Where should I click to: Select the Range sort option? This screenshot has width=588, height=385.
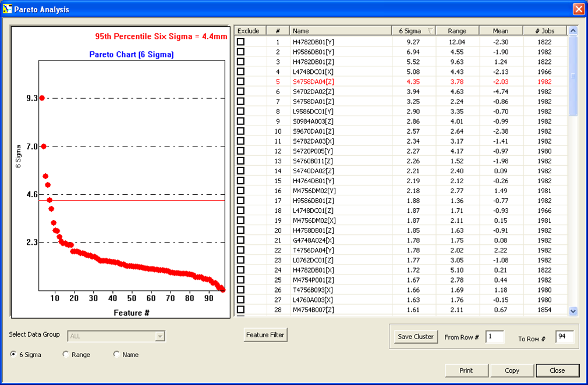tap(65, 354)
